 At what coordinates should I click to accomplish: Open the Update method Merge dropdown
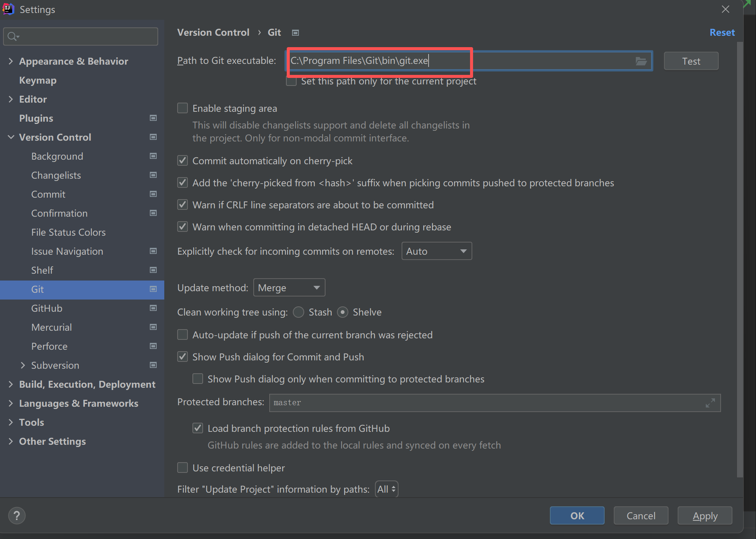tap(289, 288)
